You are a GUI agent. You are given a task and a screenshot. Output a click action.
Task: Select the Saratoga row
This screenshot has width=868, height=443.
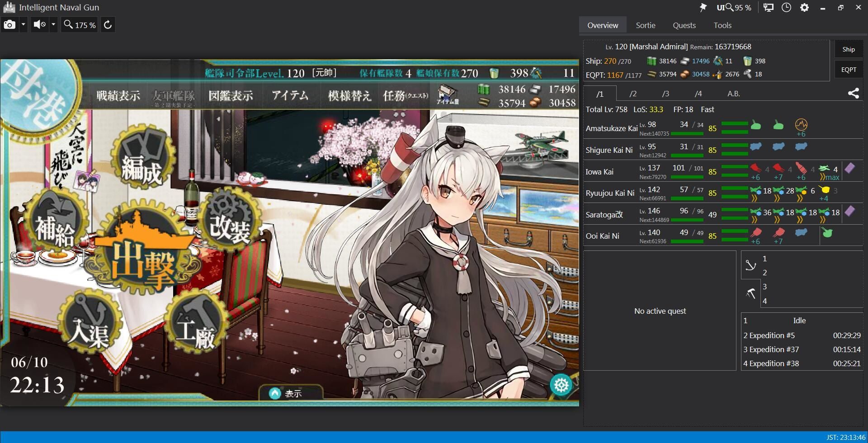[x=723, y=214]
